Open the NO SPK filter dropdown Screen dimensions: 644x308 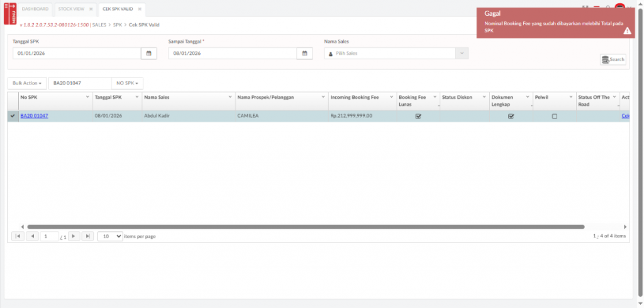(x=127, y=83)
